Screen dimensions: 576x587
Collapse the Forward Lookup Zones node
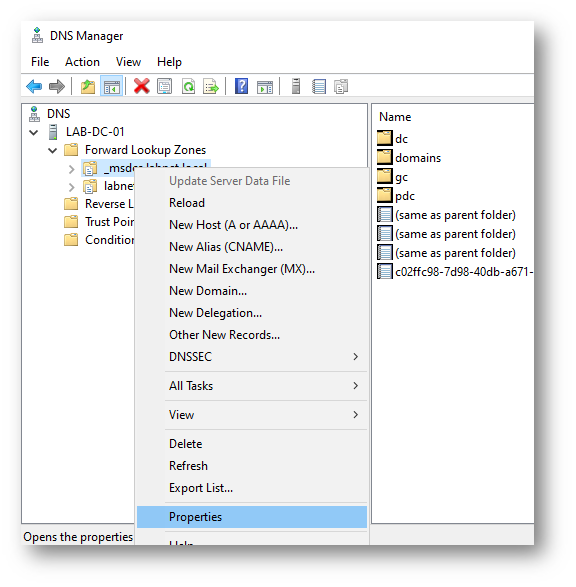click(x=53, y=150)
